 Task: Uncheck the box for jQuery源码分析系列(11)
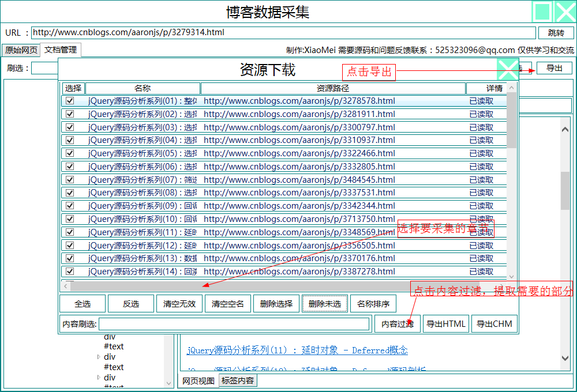[x=70, y=232]
